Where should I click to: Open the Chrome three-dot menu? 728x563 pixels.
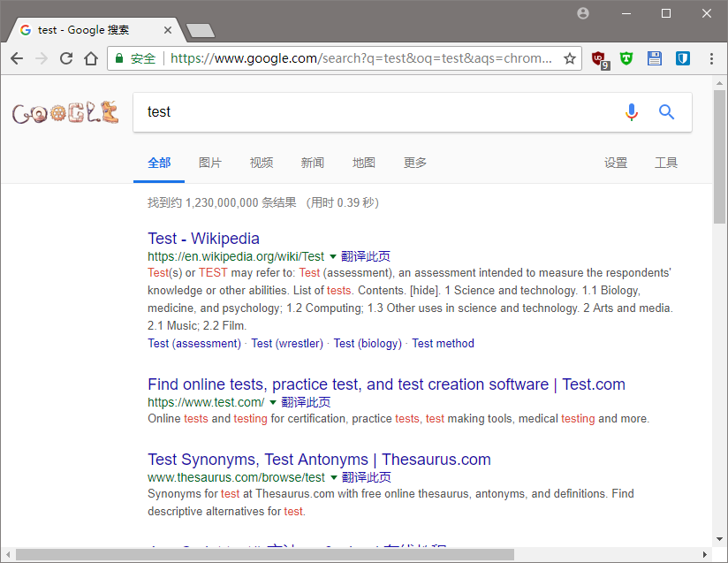point(711,58)
